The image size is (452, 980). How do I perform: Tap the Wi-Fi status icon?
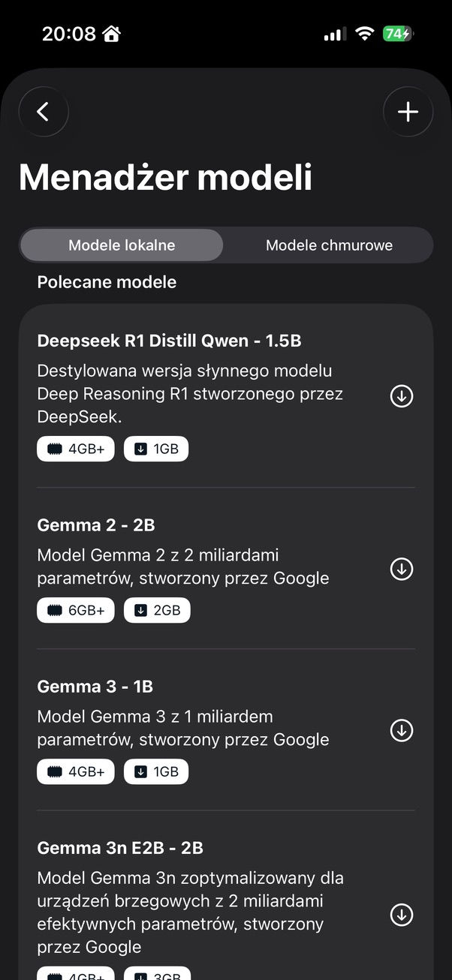[x=365, y=34]
